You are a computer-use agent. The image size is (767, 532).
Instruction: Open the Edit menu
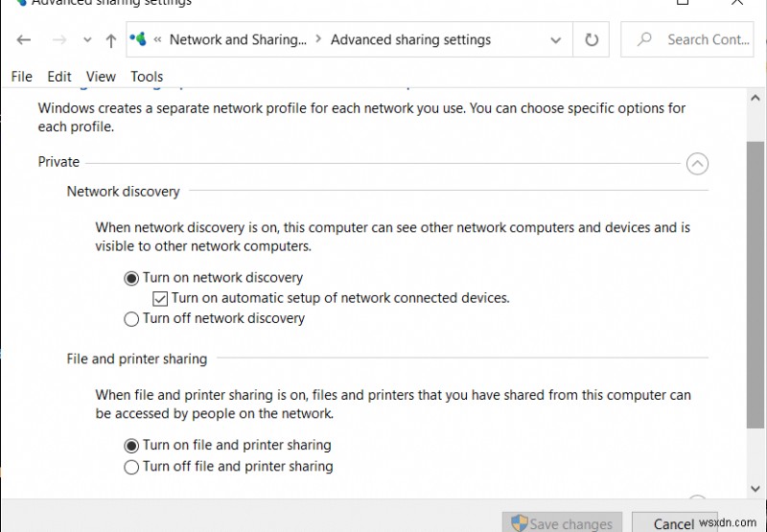coord(59,77)
